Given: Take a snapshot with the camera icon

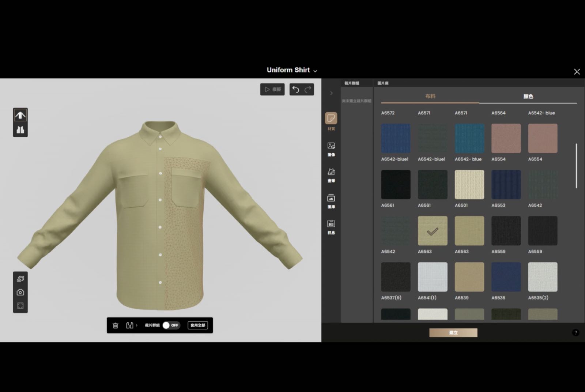Looking at the screenshot, I should 20,292.
